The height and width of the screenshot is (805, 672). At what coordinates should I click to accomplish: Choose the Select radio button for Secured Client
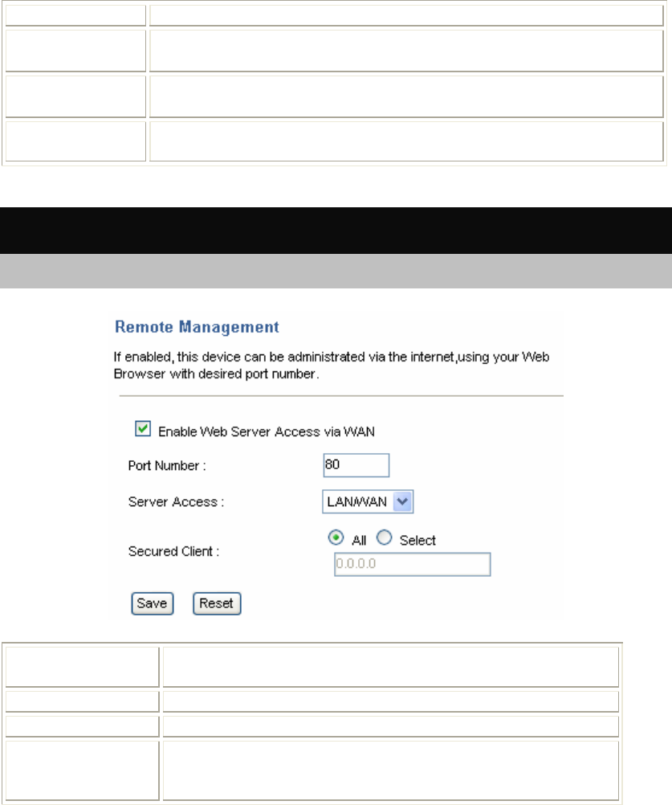pyautogui.click(x=385, y=537)
